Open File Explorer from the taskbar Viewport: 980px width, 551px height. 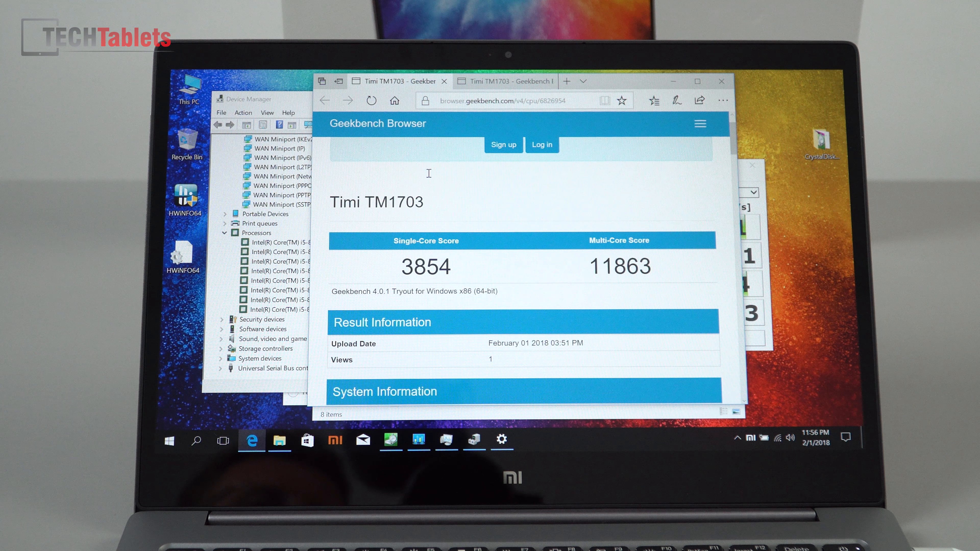280,440
